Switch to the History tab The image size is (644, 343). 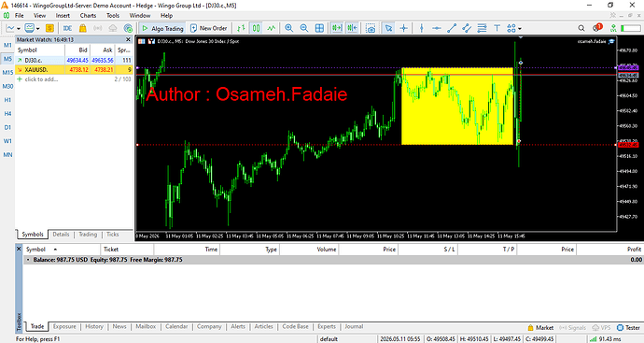click(x=94, y=326)
